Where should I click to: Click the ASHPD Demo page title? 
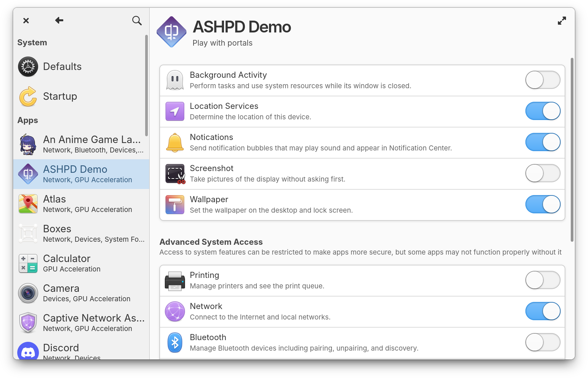pyautogui.click(x=242, y=27)
